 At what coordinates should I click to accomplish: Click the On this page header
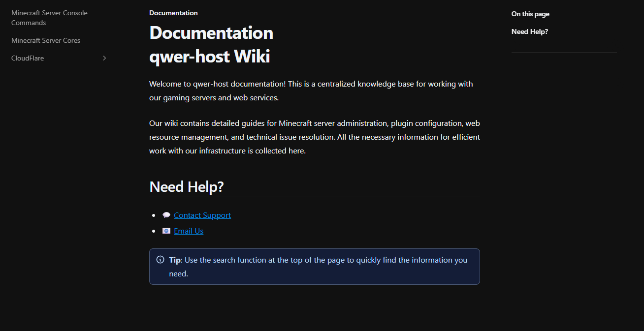[530, 14]
